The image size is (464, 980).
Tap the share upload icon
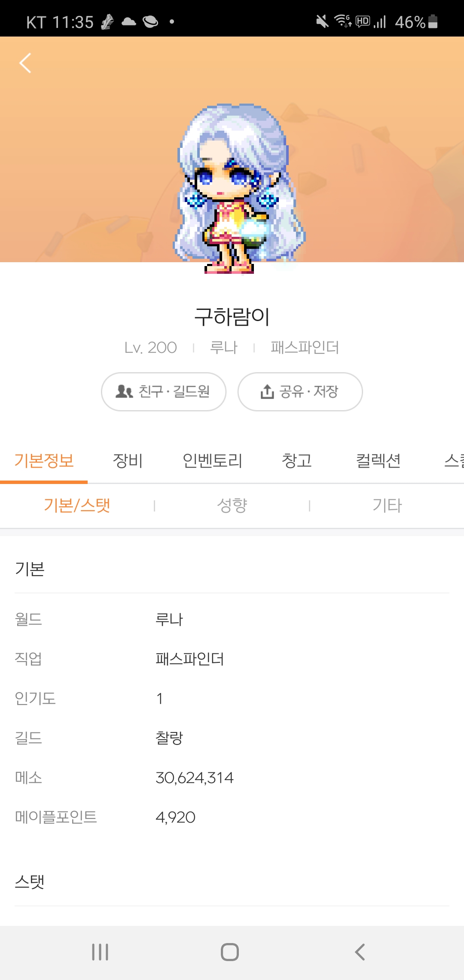(267, 392)
